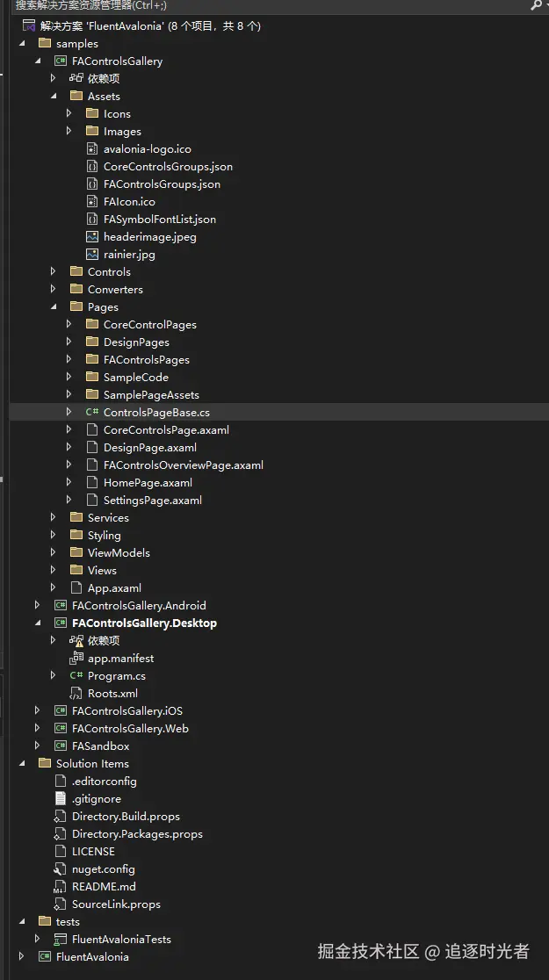The width and height of the screenshot is (549, 980).
Task: Select the SamplePageAssets folder
Action: [151, 395]
